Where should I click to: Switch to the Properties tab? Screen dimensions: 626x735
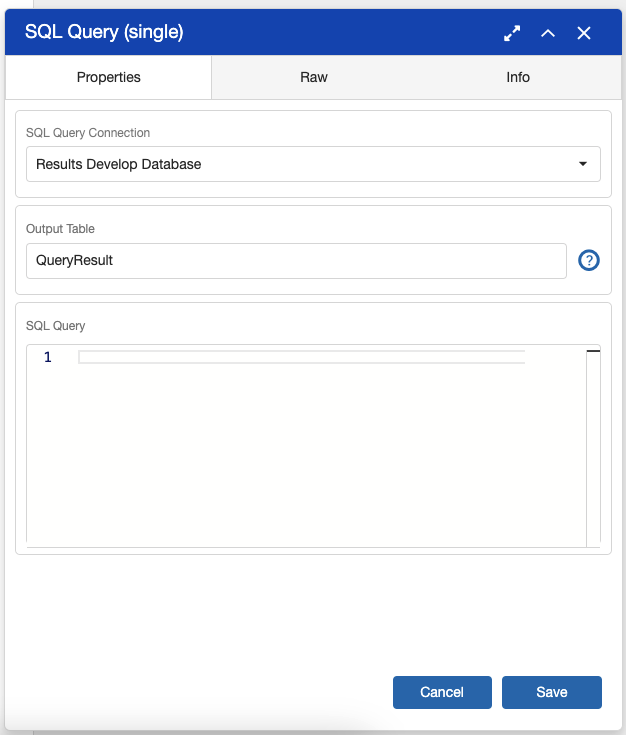109,77
